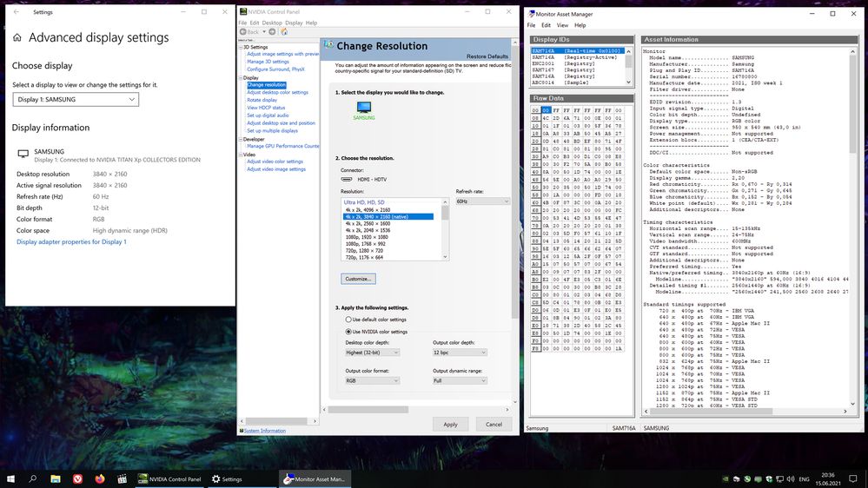Click the Back arrow in NVIDIA toolbar
Screen dimensions: 868x488
pos(243,31)
